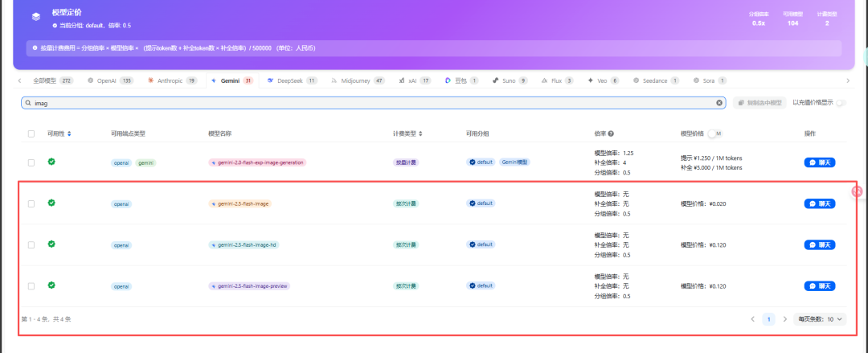Toggle the 模型价格 M unit switch

click(716, 133)
